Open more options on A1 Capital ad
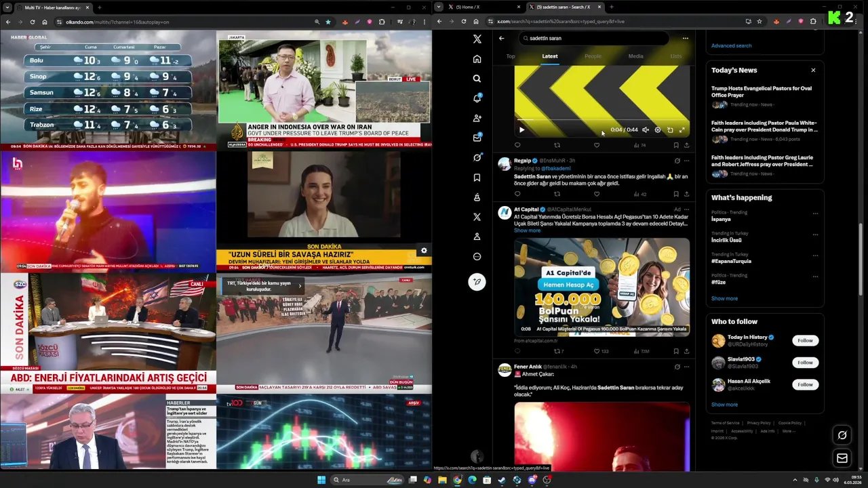Screen dimensions: 868x488 tap(686, 209)
